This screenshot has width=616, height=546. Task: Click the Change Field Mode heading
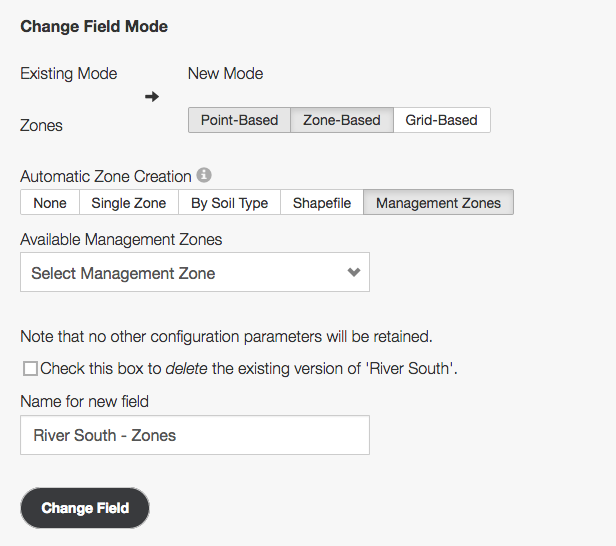click(94, 26)
